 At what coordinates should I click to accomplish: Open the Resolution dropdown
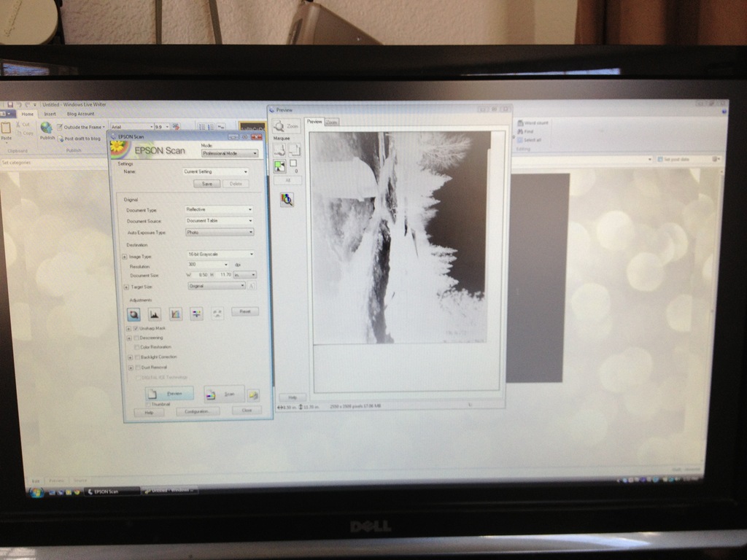point(208,265)
